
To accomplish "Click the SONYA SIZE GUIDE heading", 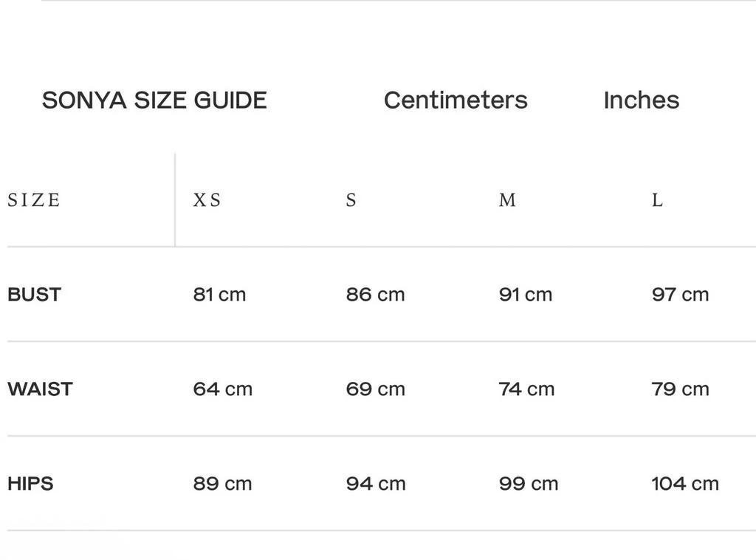I will (x=154, y=100).
